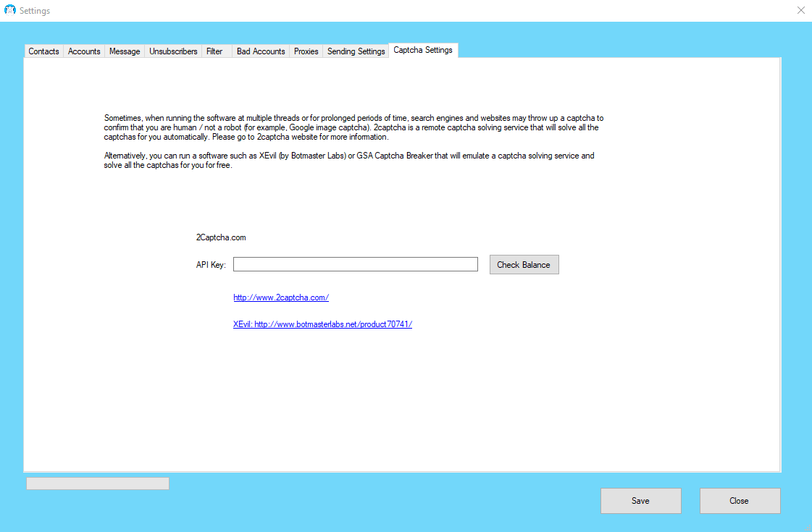Open the XEvil botmasterlabs product link

[x=322, y=324]
